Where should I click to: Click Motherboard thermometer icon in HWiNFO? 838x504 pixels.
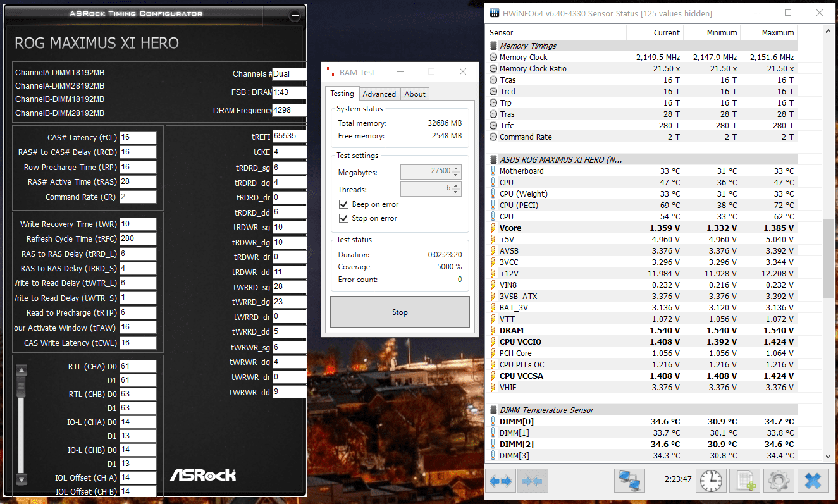click(493, 171)
